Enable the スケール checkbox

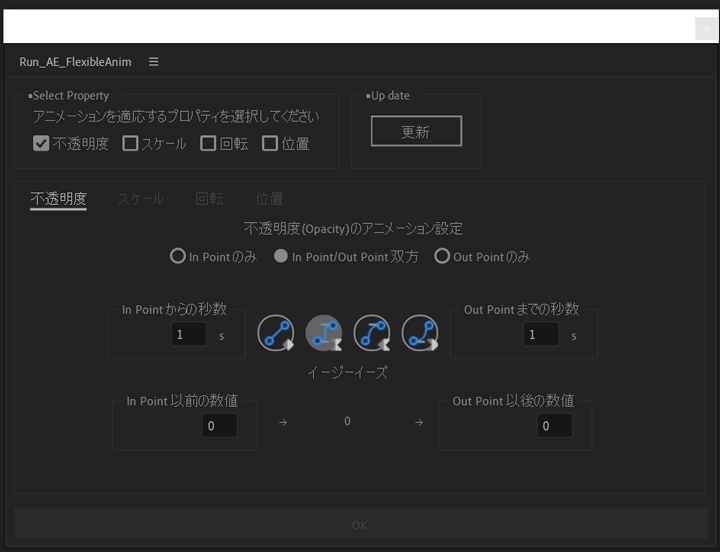point(130,143)
